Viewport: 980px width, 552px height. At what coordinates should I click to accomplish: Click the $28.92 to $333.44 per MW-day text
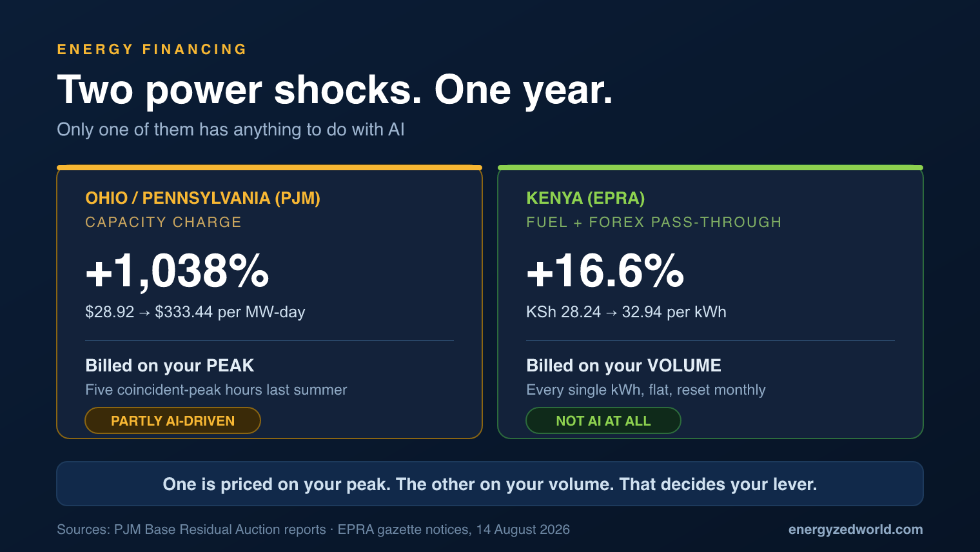[195, 312]
